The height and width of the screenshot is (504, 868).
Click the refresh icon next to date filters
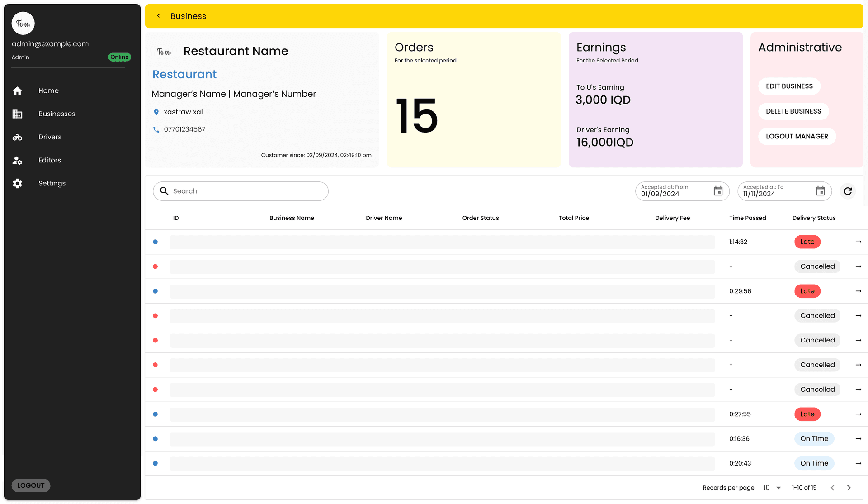848,191
